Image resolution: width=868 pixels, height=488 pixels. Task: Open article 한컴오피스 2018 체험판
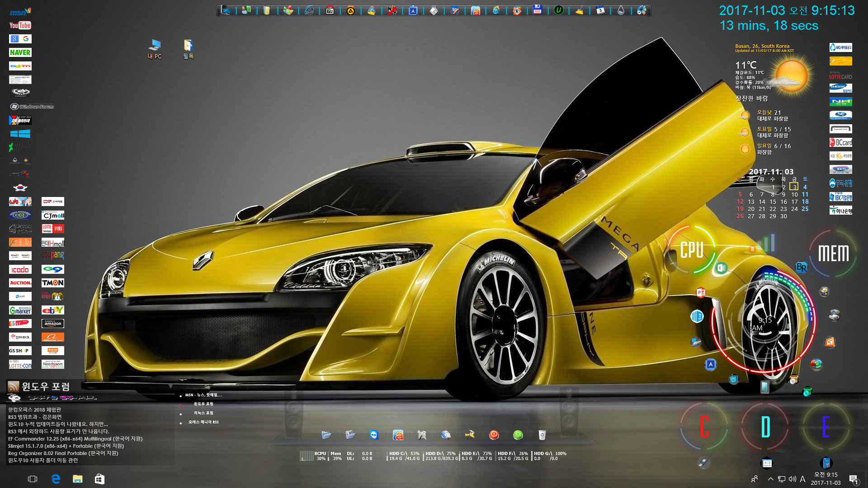point(34,410)
